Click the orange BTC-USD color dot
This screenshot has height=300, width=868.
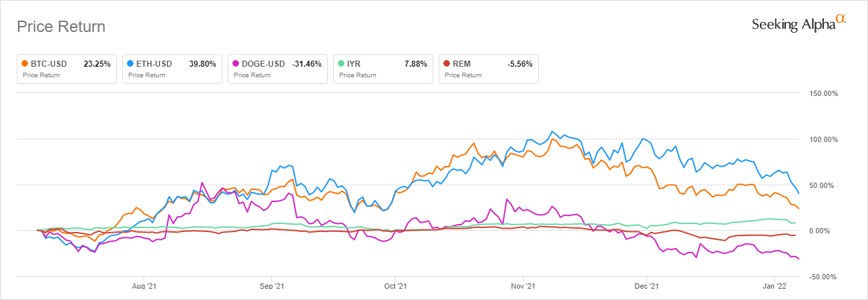tap(25, 64)
